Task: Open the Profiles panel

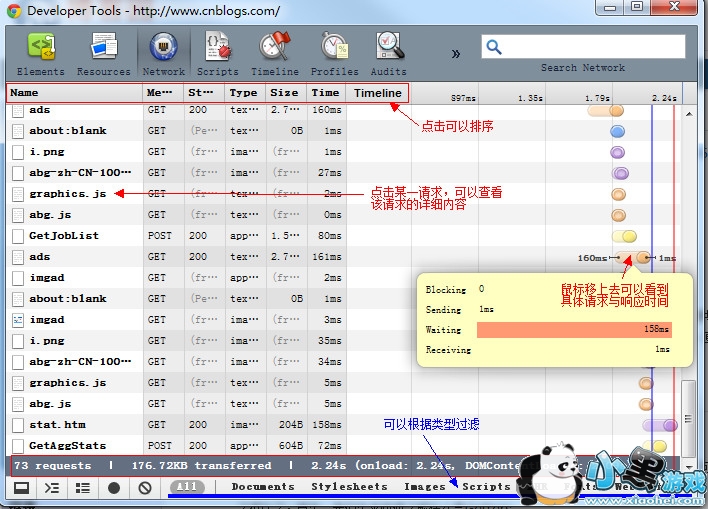Action: point(334,53)
